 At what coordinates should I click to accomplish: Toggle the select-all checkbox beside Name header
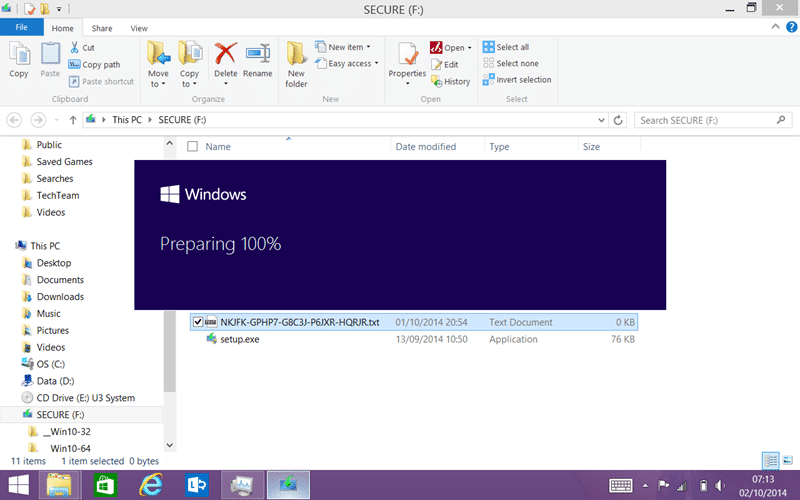pyautogui.click(x=192, y=146)
